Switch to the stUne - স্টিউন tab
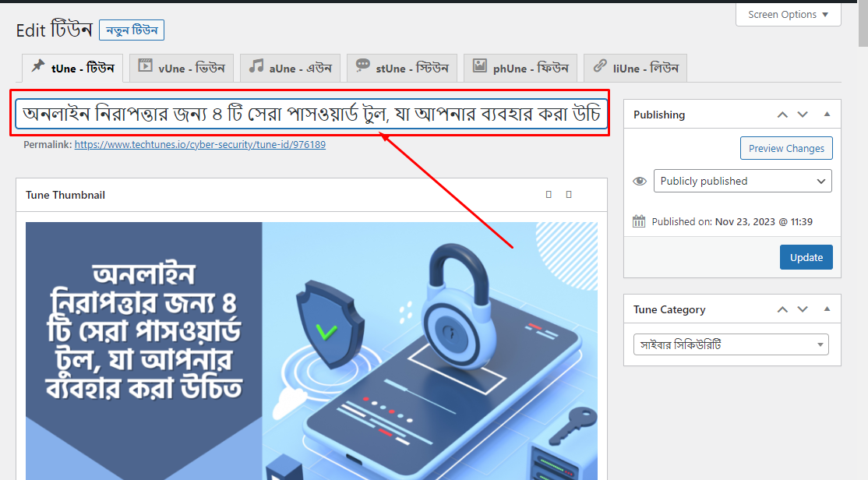Image resolution: width=868 pixels, height=480 pixels. tap(401, 67)
